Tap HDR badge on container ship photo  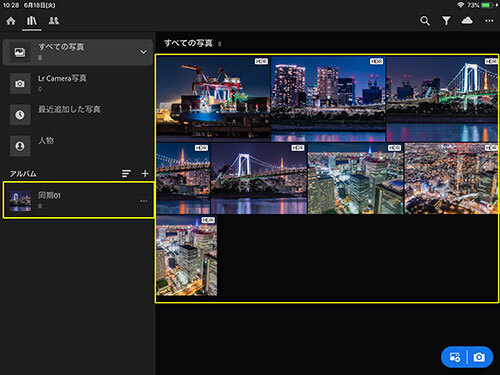tap(261, 61)
